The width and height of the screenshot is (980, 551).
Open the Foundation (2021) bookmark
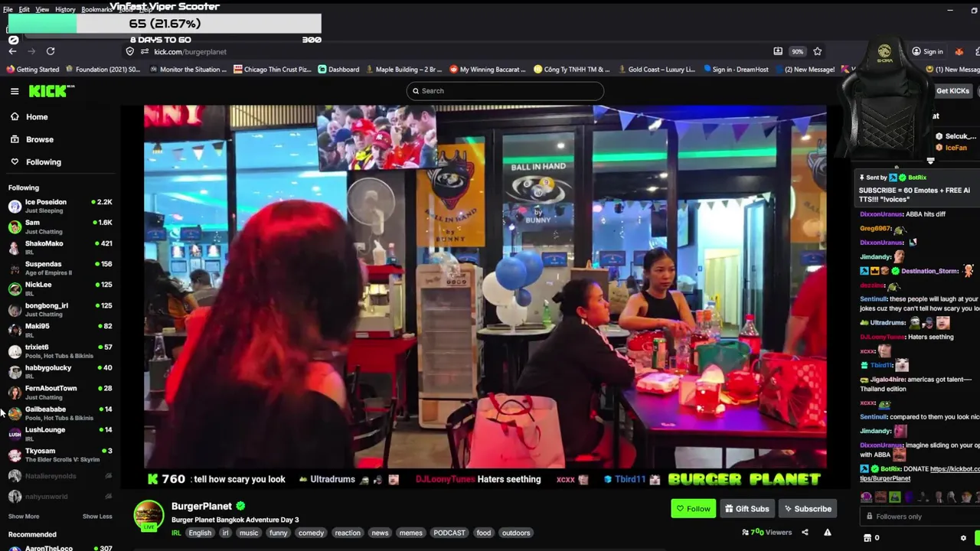(x=103, y=70)
